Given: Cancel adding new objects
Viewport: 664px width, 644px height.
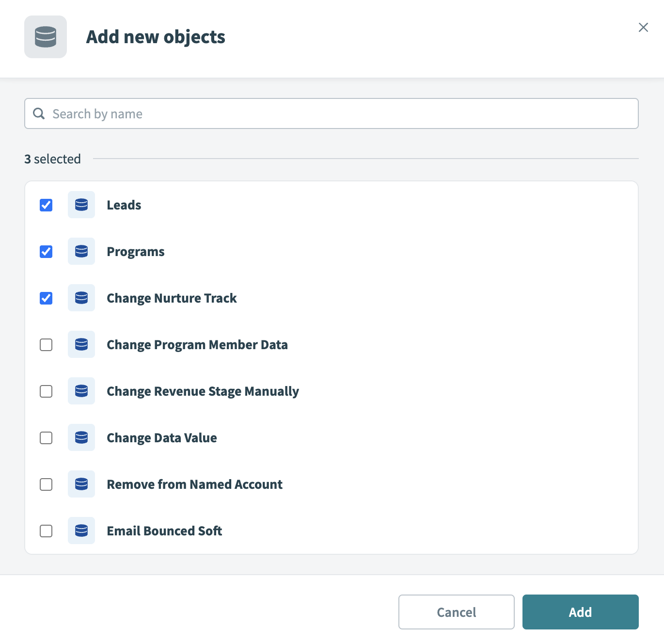Looking at the screenshot, I should click(x=456, y=612).
